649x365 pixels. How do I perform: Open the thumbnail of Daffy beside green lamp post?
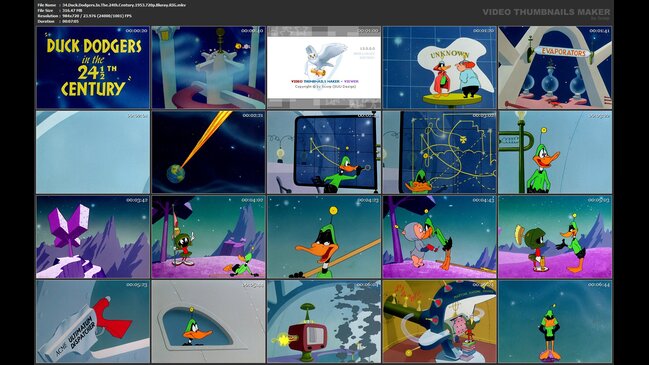pos(555,152)
